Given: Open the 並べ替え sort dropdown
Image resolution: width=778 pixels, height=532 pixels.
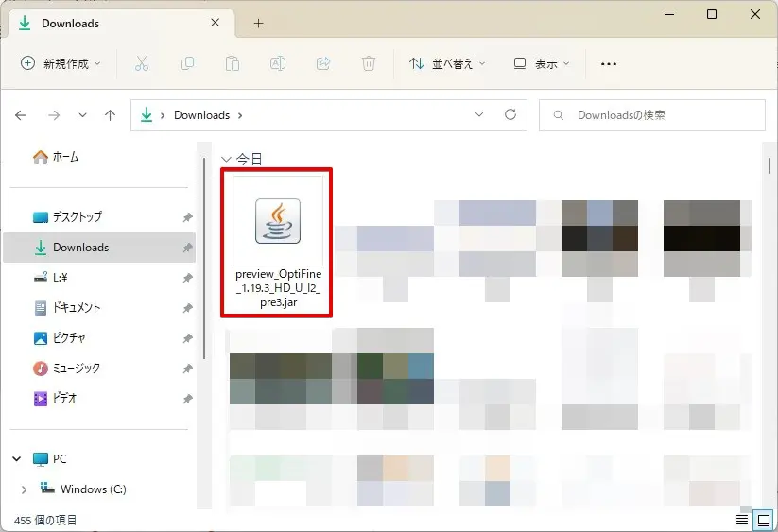Looking at the screenshot, I should point(447,63).
